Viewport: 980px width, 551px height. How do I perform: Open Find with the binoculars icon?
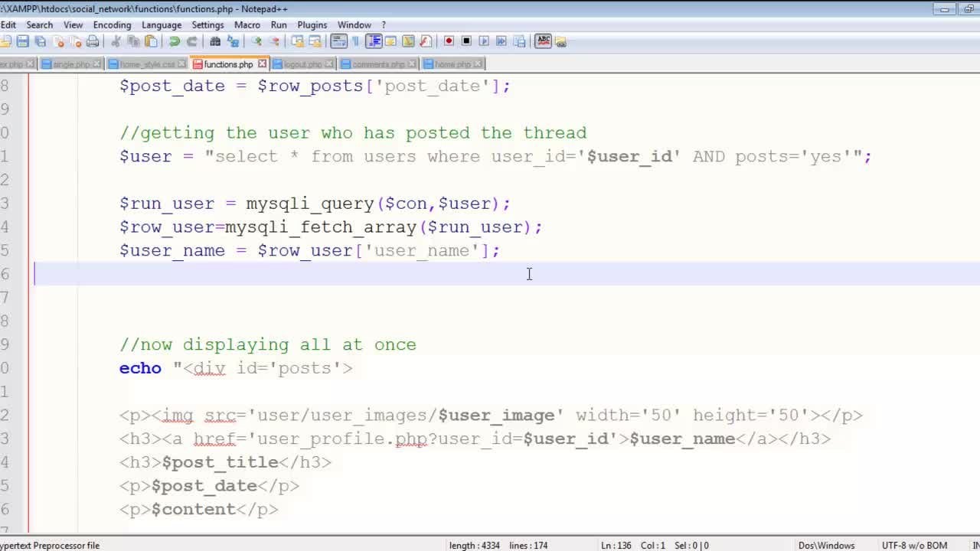215,41
